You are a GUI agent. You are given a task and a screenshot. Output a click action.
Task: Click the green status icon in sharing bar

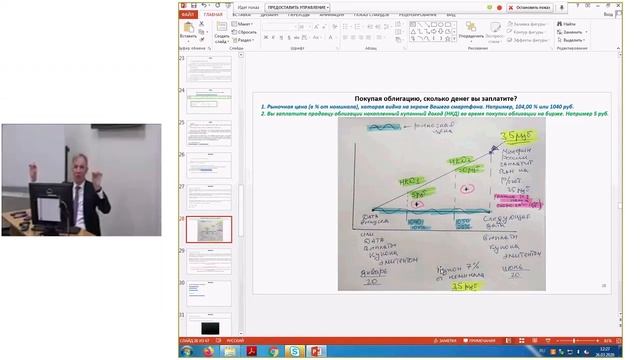(490, 7)
